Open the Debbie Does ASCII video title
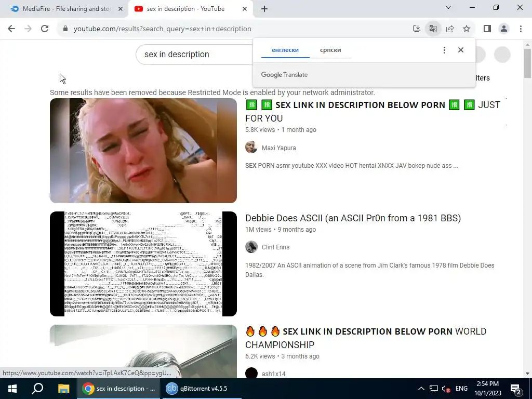 pos(353,218)
